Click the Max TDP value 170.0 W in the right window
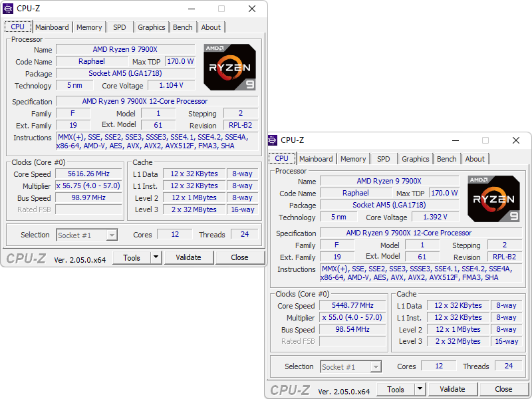Screen dimensions: 532x399 click(x=444, y=193)
